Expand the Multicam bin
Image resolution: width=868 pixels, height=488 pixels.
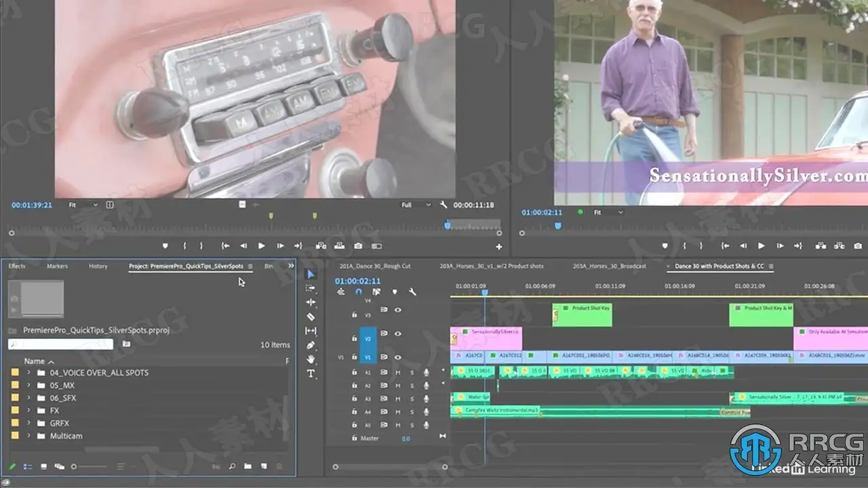tap(28, 436)
